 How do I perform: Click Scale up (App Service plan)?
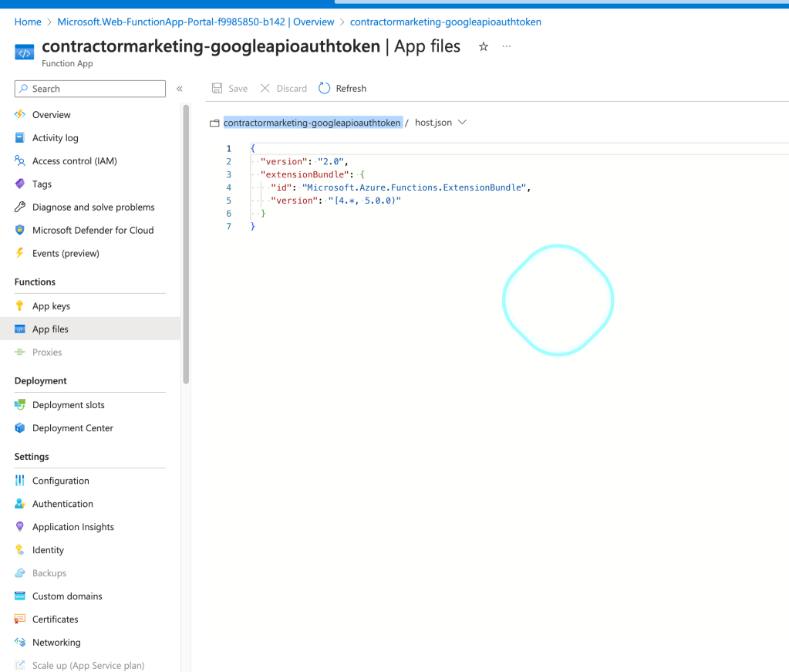[x=88, y=666]
